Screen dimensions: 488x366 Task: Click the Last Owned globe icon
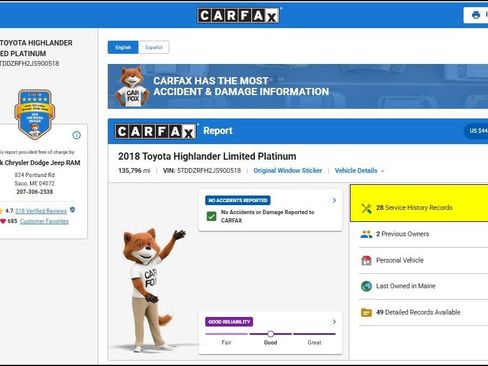[x=366, y=286]
